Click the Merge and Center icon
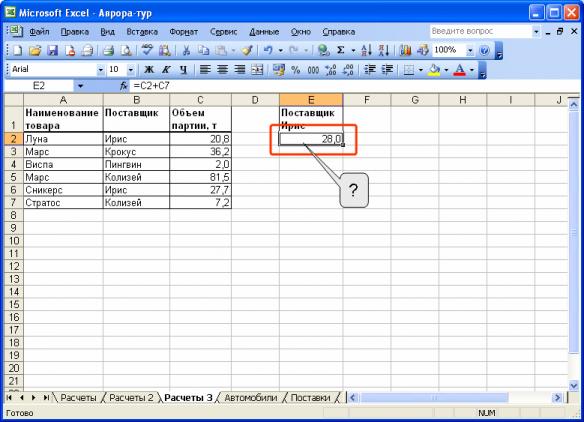Viewport: 584px width, 422px height. (257, 70)
